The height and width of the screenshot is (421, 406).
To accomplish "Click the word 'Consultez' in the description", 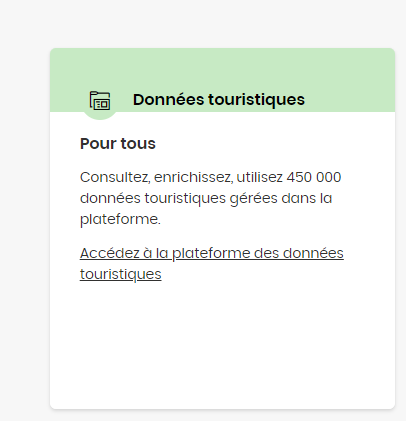I will [115, 177].
